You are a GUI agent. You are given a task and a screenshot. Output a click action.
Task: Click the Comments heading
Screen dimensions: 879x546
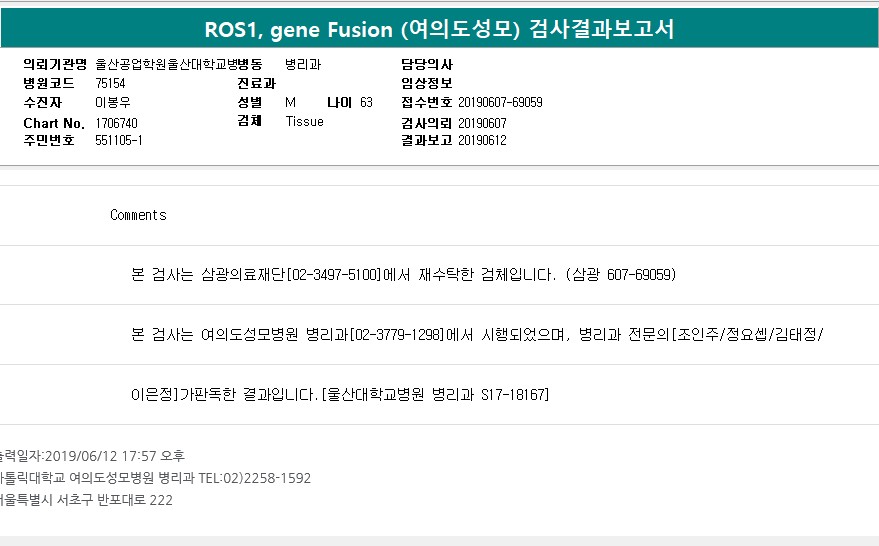(x=138, y=215)
